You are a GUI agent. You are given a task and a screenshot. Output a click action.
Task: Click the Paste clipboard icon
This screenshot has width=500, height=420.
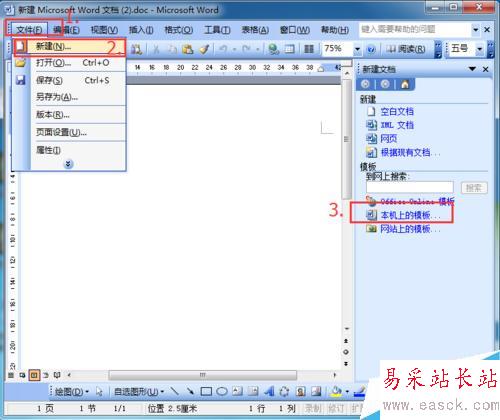[x=188, y=49]
